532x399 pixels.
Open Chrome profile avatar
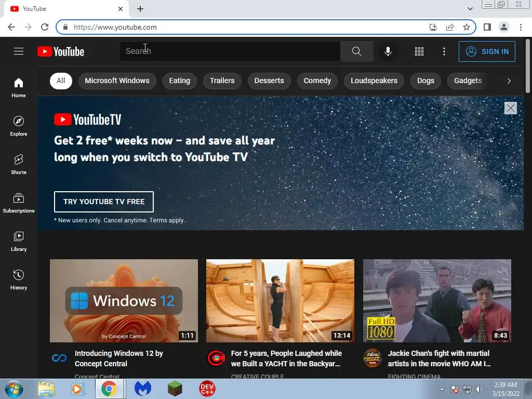(504, 27)
